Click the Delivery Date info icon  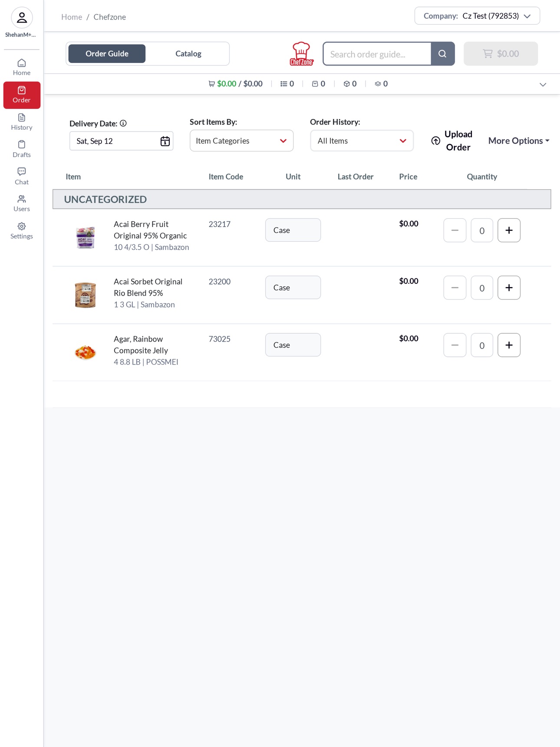(x=123, y=123)
